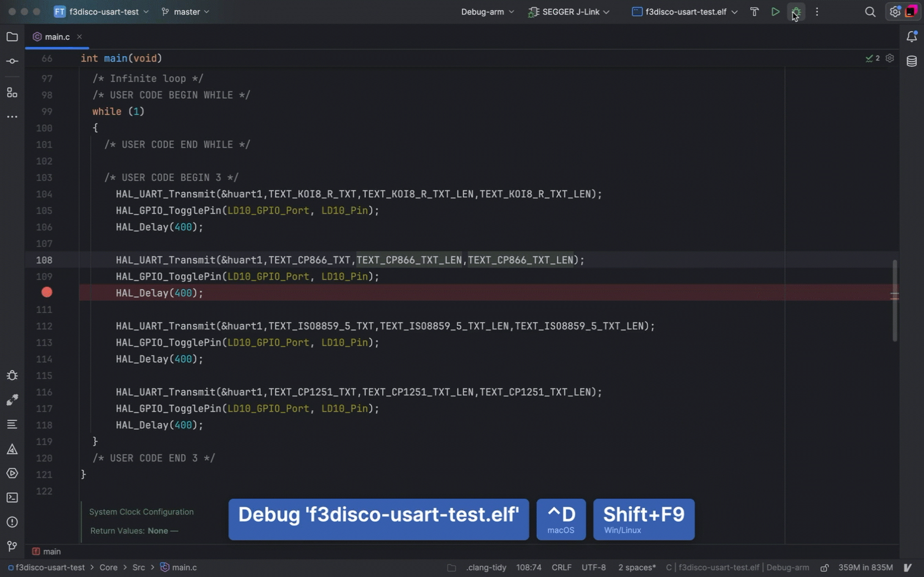The width and height of the screenshot is (924, 577).
Task: Click TEXT_KOI8_R_TXT argument on line 104
Action: (x=312, y=194)
